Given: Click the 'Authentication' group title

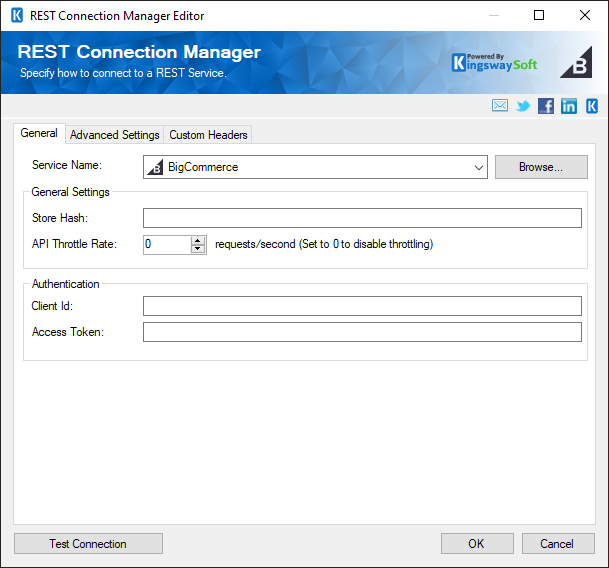Looking at the screenshot, I should [x=65, y=284].
